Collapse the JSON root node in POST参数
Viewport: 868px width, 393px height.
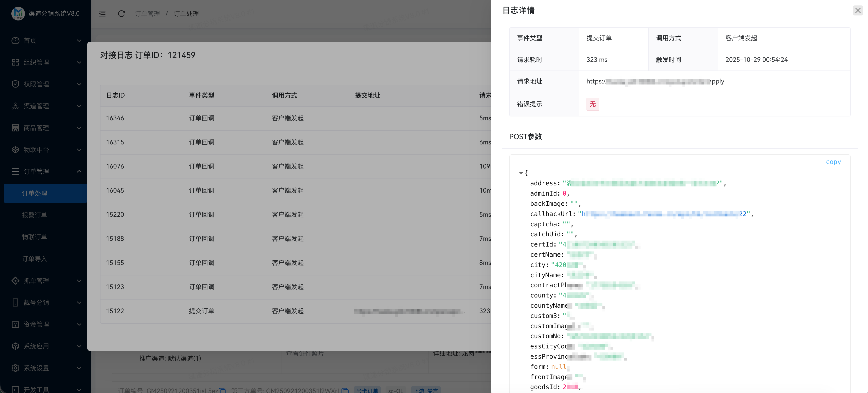pyautogui.click(x=521, y=173)
